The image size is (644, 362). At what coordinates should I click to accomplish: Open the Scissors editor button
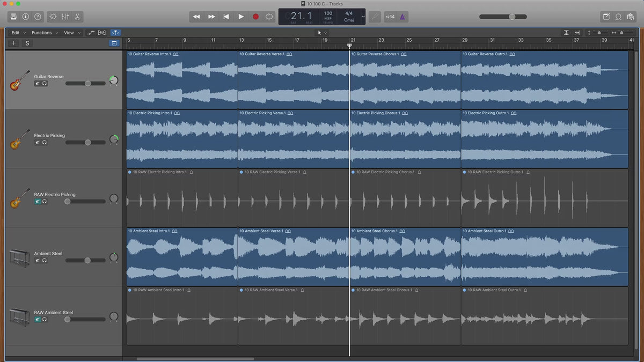(77, 17)
